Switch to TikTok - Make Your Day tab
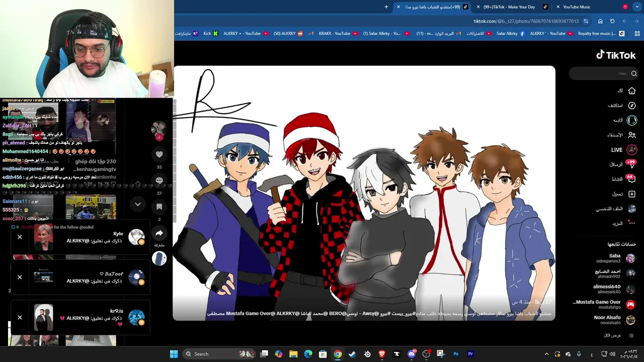The image size is (644, 362). [509, 7]
